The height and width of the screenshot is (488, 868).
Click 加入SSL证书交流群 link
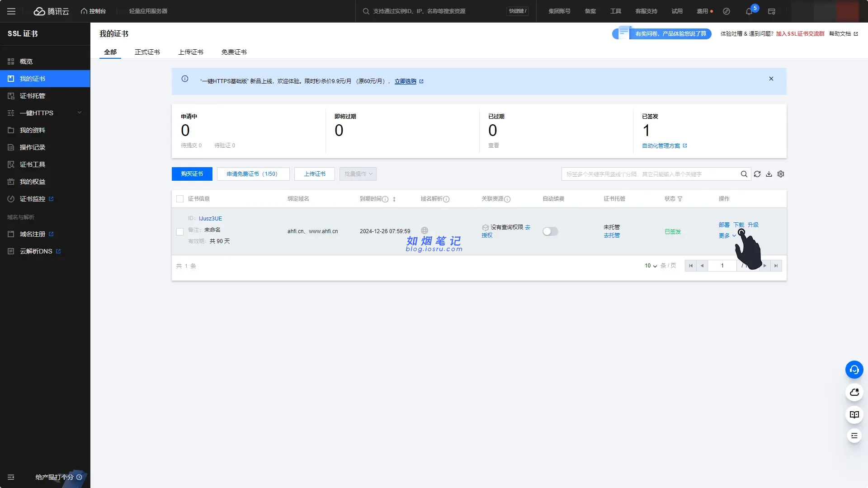pos(800,34)
